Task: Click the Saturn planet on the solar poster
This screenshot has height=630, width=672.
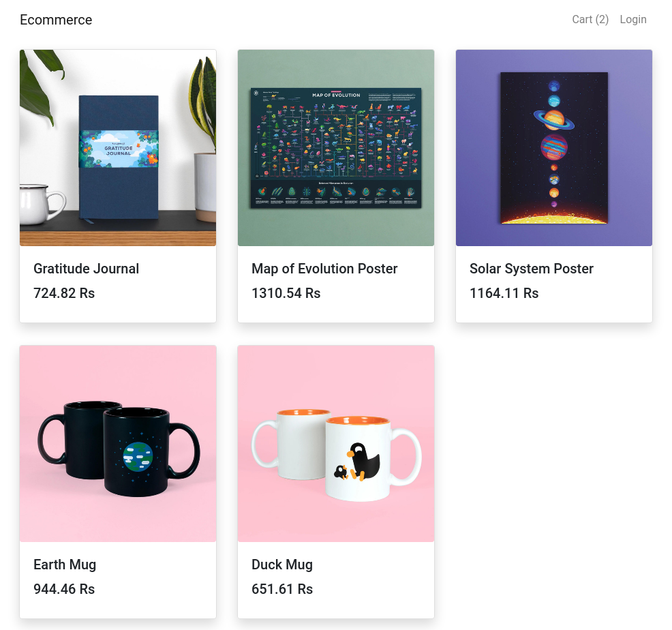Action: click(x=554, y=120)
